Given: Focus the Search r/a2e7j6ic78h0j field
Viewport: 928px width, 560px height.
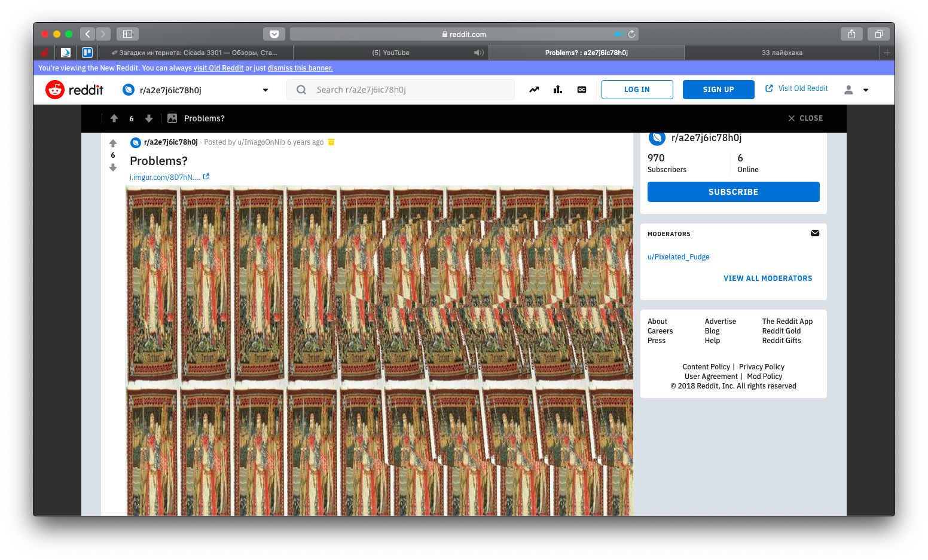Looking at the screenshot, I should click(x=401, y=90).
